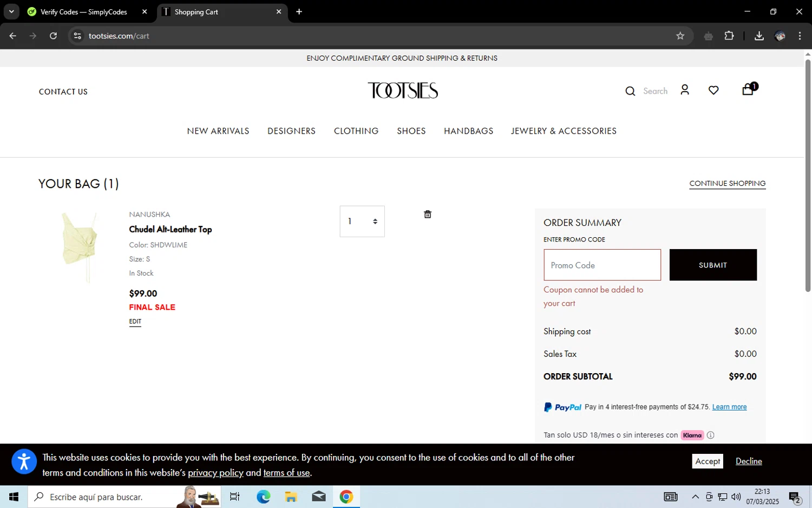The width and height of the screenshot is (812, 508).
Task: Close the Shopping Cart tab
Action: [x=279, y=11]
